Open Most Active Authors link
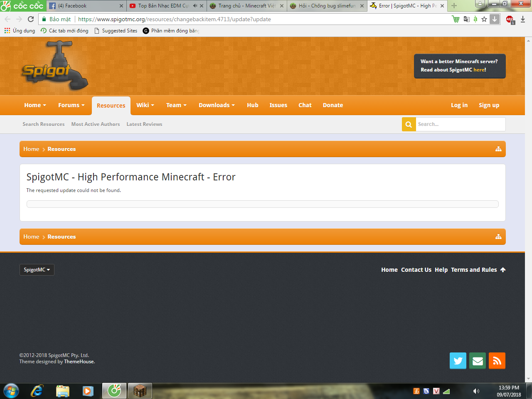The height and width of the screenshot is (399, 532). click(x=96, y=124)
